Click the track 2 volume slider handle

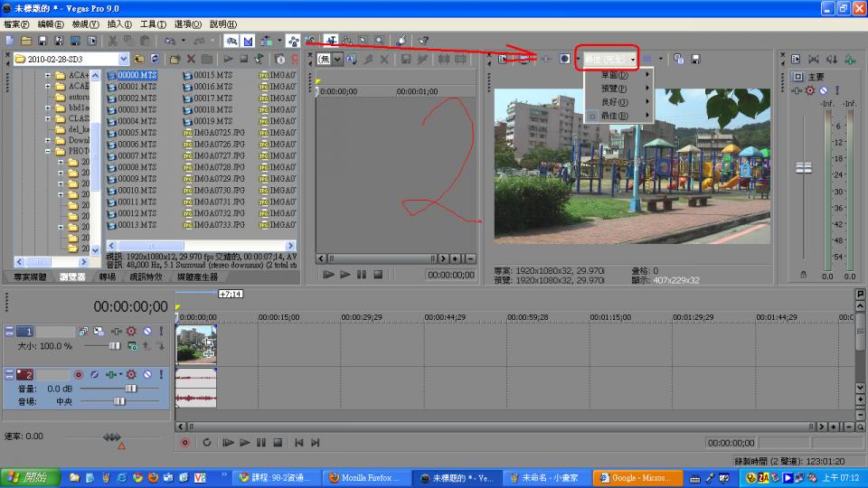[130, 388]
